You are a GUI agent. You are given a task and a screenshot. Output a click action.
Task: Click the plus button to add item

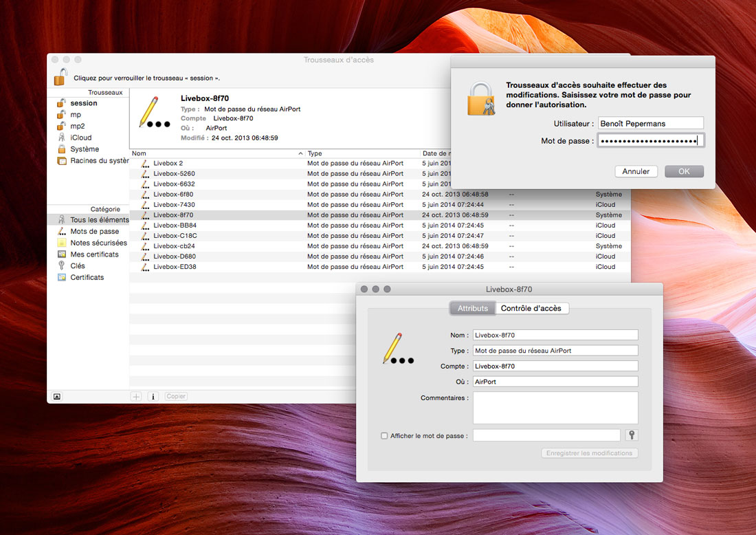[x=137, y=397]
